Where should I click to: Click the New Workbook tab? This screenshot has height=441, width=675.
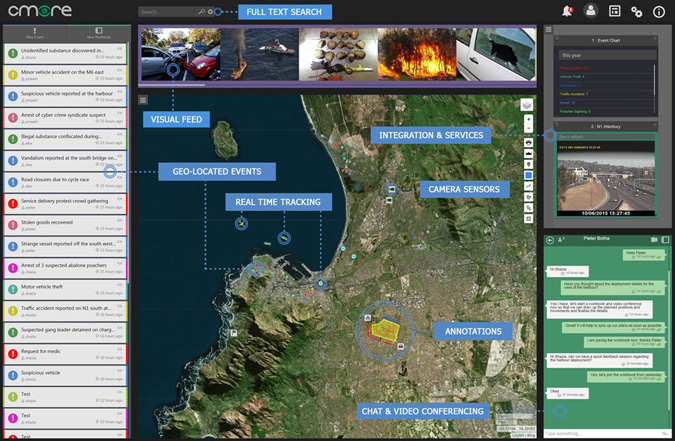(x=97, y=33)
